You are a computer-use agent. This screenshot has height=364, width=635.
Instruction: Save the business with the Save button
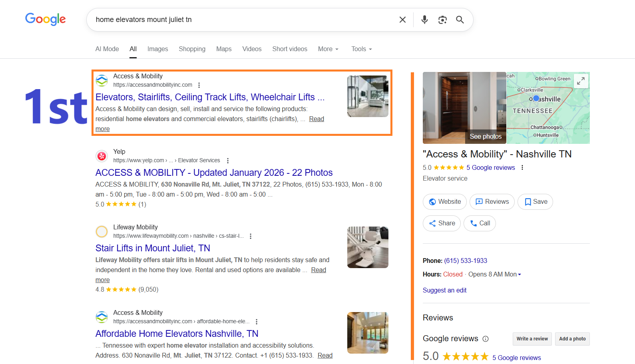click(x=535, y=202)
